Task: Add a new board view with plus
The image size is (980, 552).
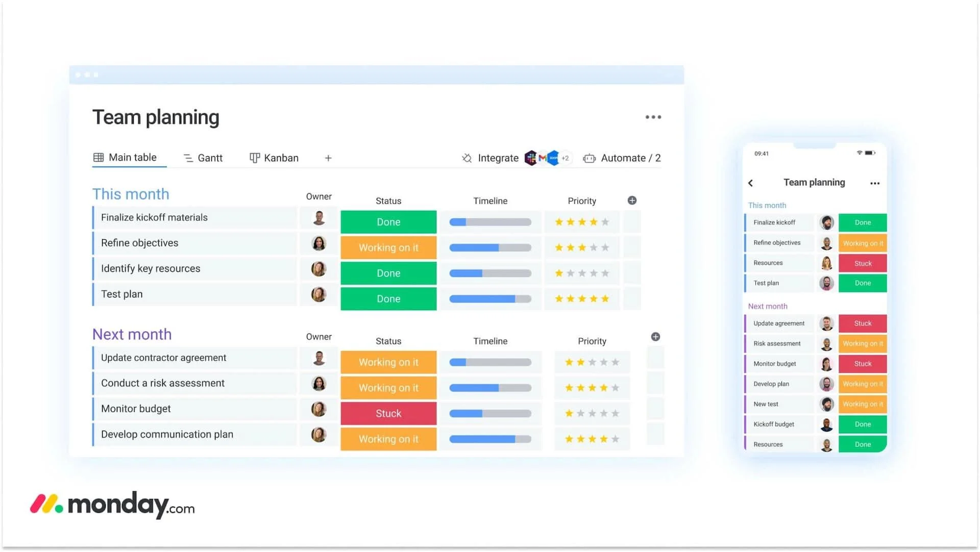Action: coord(328,158)
